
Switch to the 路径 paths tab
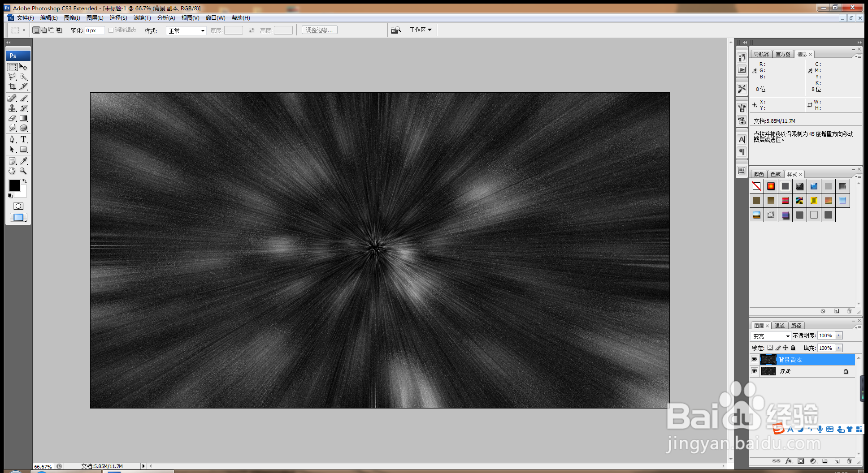796,326
